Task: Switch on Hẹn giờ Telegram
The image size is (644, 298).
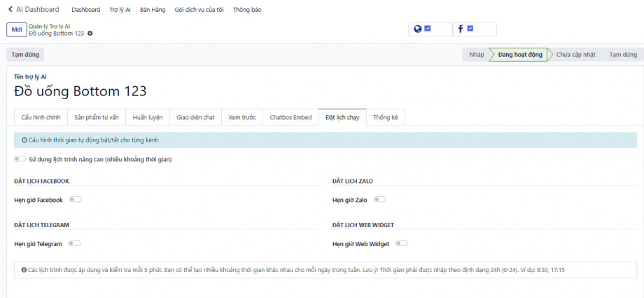Action: pos(74,243)
